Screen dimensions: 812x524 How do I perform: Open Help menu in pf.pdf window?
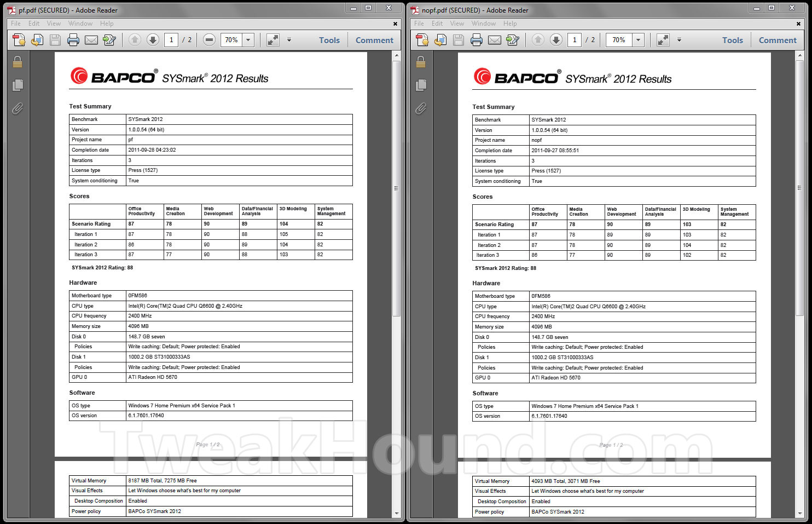tap(107, 24)
